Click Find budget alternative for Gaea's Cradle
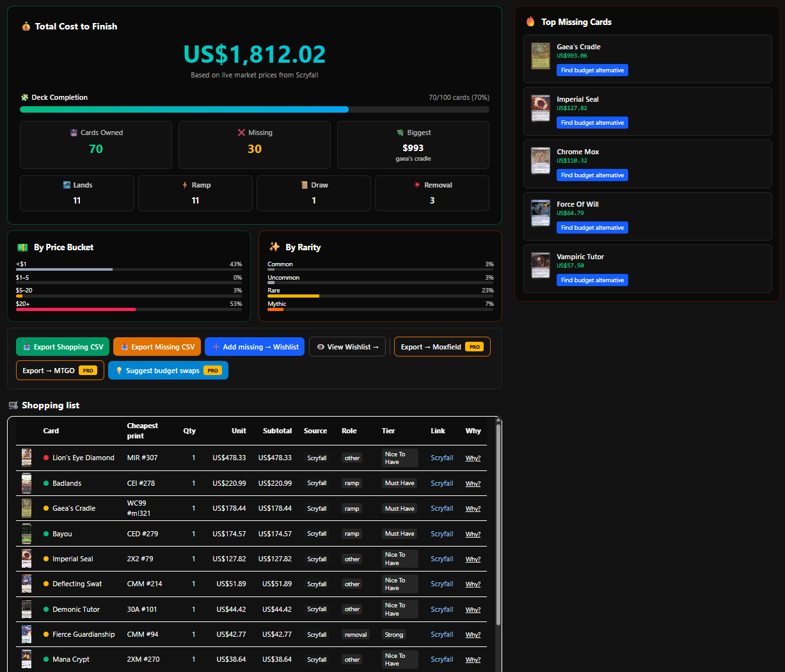 point(592,70)
